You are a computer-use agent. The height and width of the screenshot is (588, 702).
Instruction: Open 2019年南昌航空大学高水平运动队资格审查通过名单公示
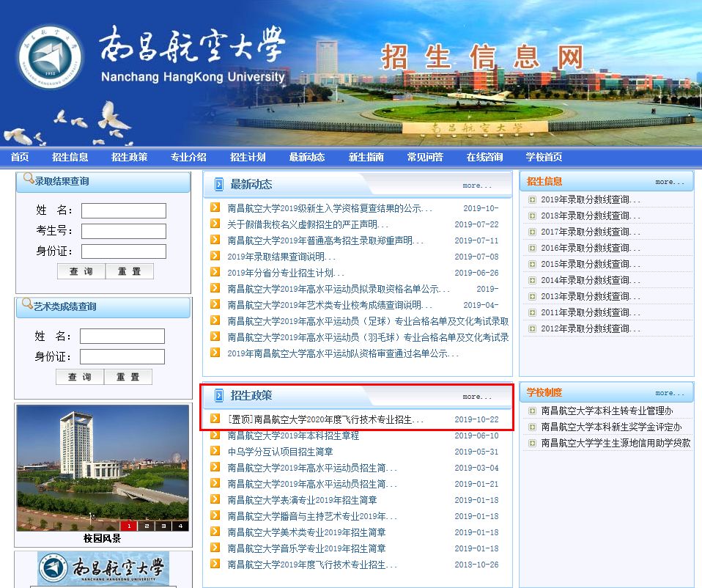point(343,353)
